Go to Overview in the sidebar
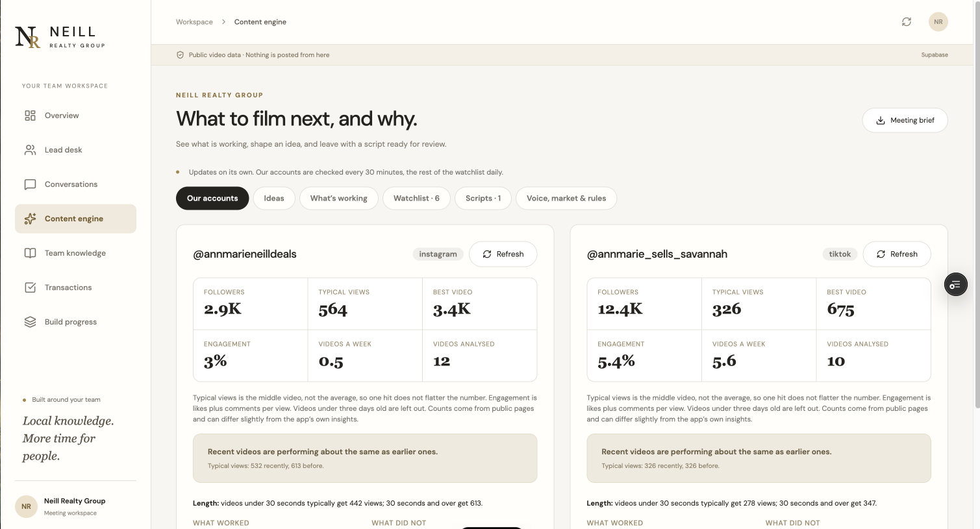Screen dimensions: 980x529 coord(75,116)
